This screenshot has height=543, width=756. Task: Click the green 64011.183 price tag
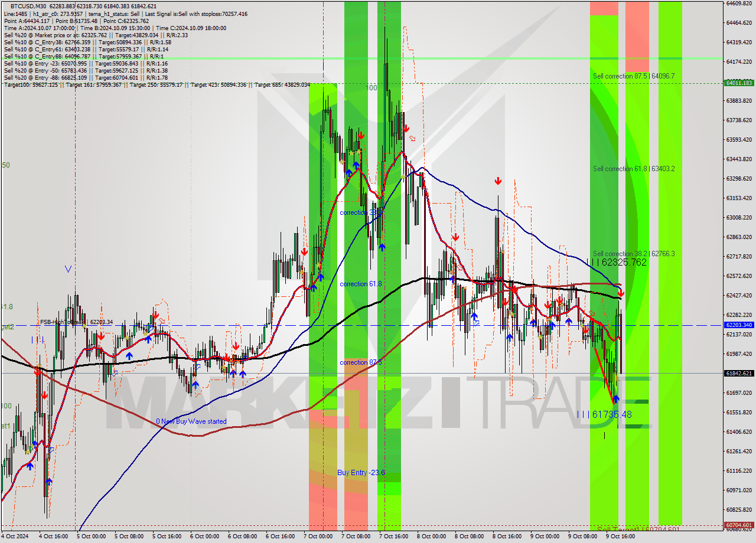pos(738,83)
